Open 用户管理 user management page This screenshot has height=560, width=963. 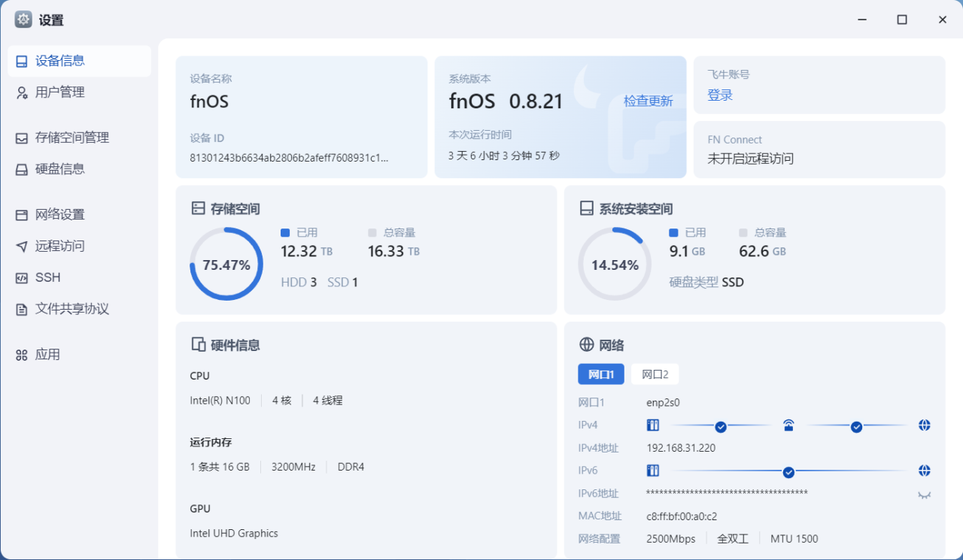[60, 92]
